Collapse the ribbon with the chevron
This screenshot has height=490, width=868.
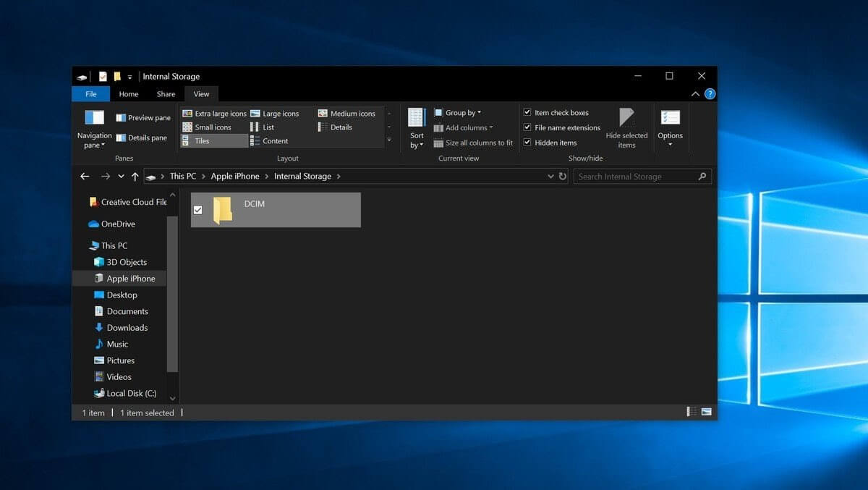695,93
